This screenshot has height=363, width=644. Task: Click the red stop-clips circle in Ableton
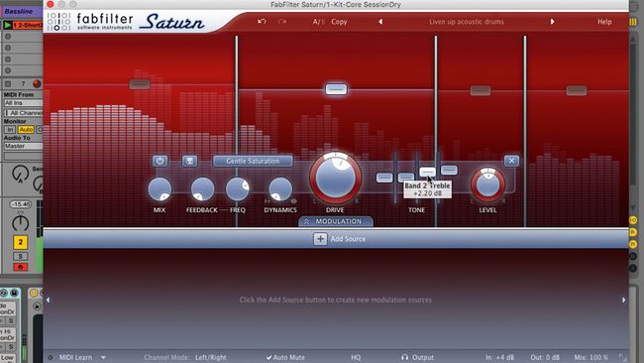37,83
